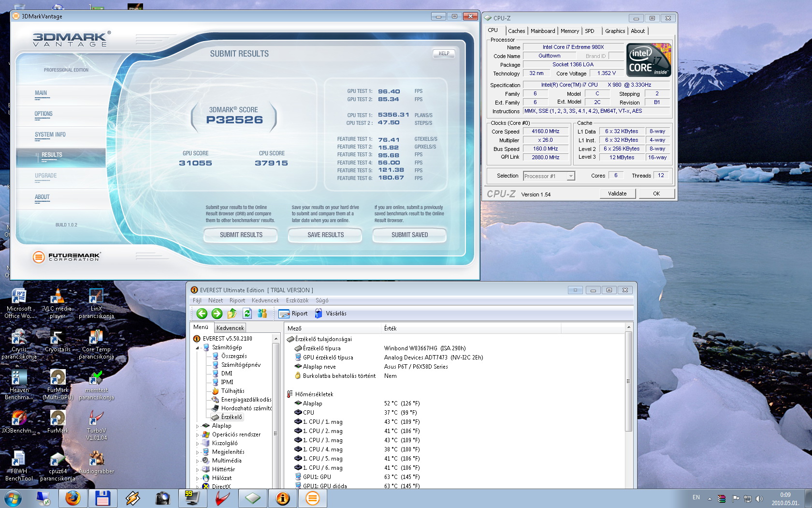This screenshot has height=508, width=812.
Task: Click the EVEREST tree panel vertical scrollbar
Action: coord(276,411)
